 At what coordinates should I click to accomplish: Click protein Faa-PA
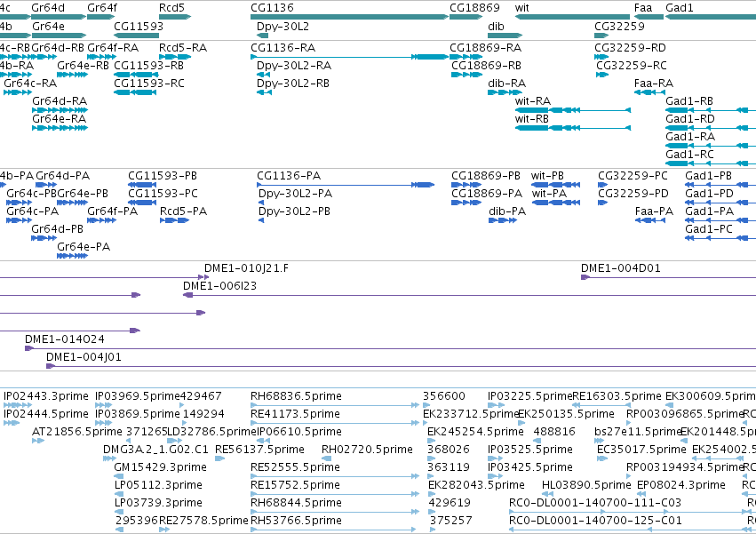click(650, 220)
